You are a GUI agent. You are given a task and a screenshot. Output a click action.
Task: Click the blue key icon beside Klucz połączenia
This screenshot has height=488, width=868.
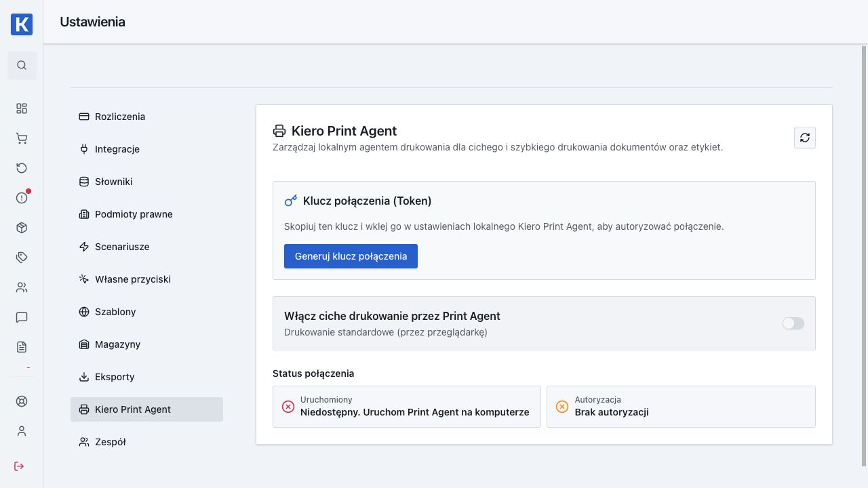291,201
